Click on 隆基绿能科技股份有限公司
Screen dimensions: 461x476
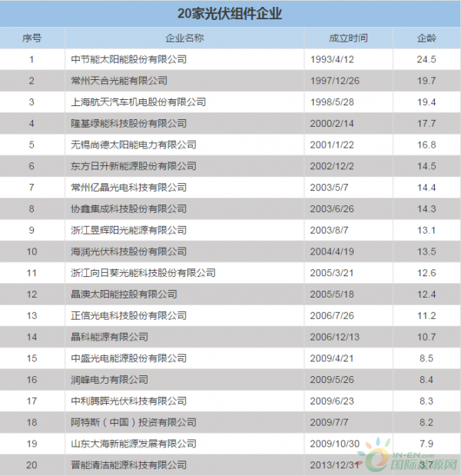pos(128,123)
